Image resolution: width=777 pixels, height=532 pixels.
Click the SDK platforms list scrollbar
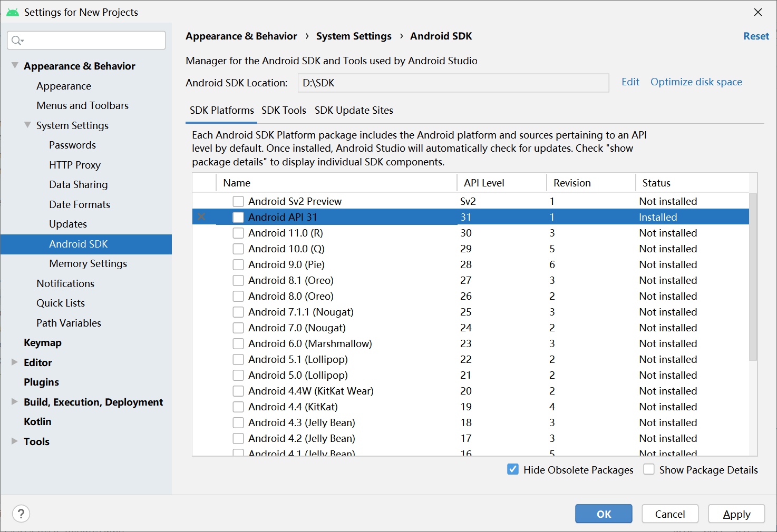(x=753, y=277)
